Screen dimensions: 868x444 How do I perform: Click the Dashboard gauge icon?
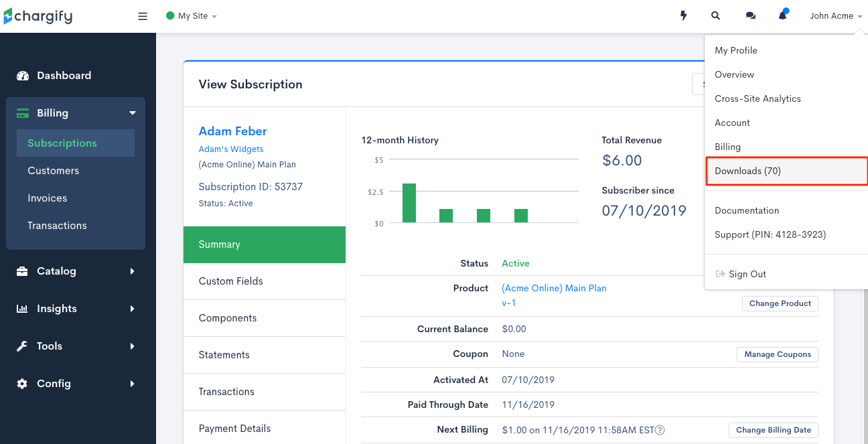[x=23, y=76]
